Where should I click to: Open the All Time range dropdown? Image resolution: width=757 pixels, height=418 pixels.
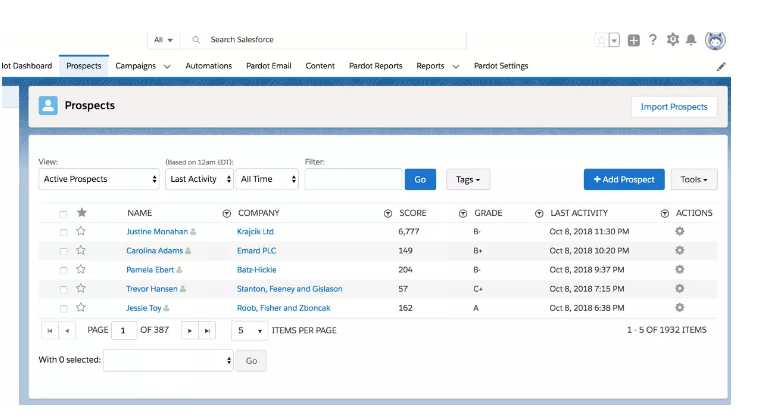[x=267, y=179]
